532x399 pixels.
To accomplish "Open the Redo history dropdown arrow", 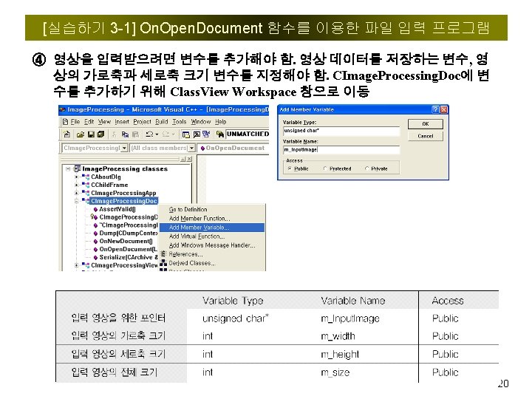I will [173, 134].
